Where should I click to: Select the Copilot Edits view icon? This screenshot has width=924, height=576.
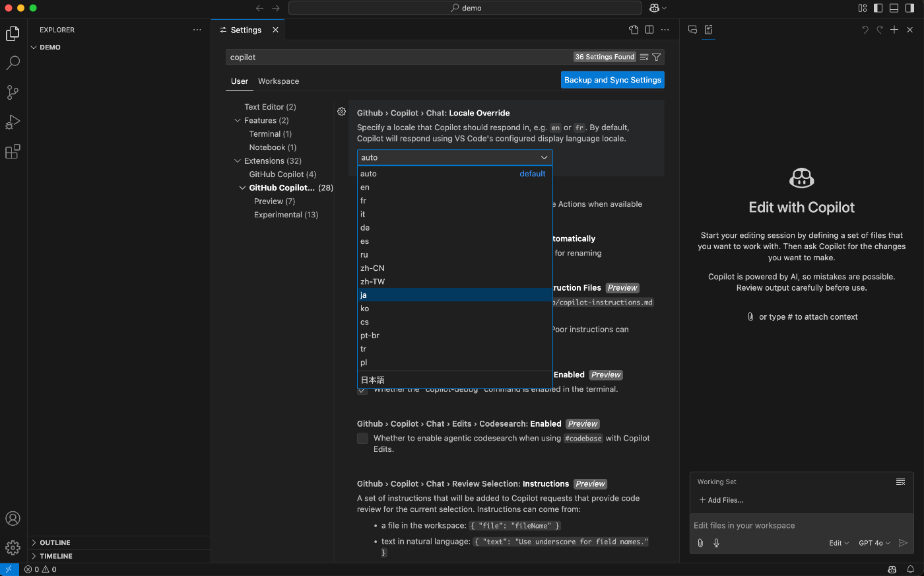tap(708, 30)
